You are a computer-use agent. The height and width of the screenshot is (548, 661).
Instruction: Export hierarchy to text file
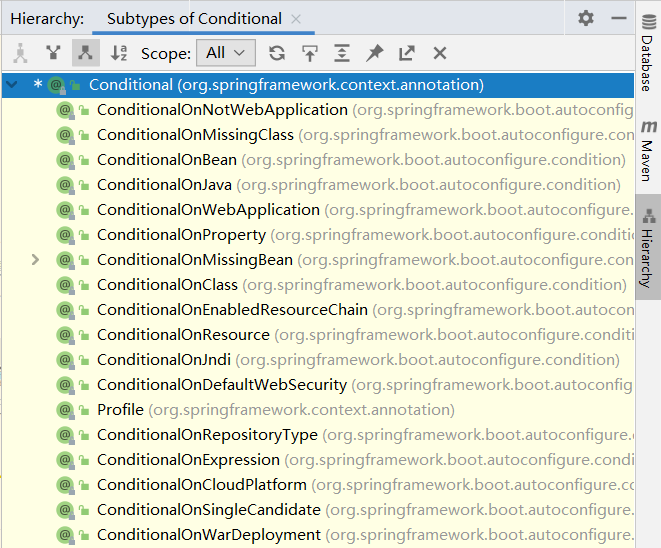click(407, 53)
